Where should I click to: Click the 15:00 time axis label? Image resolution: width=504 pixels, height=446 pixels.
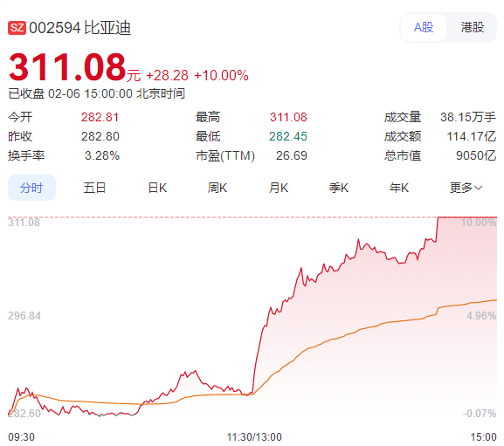[483, 437]
